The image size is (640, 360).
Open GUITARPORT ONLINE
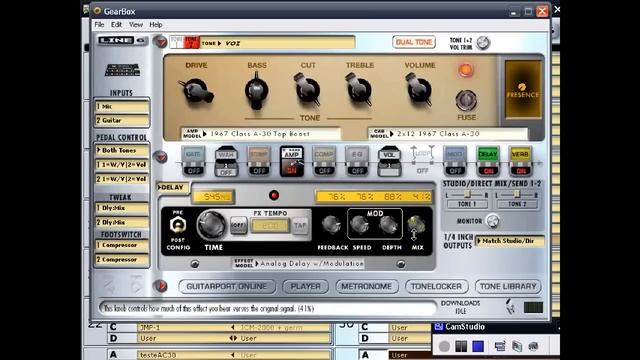(227, 287)
